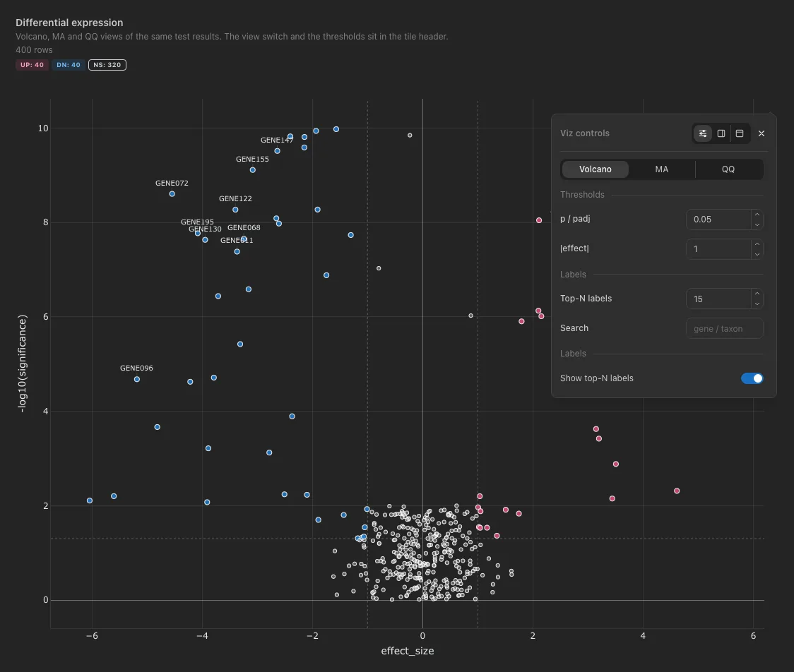The height and width of the screenshot is (672, 794).
Task: Decrease the p / padj threshold
Action: [757, 224]
